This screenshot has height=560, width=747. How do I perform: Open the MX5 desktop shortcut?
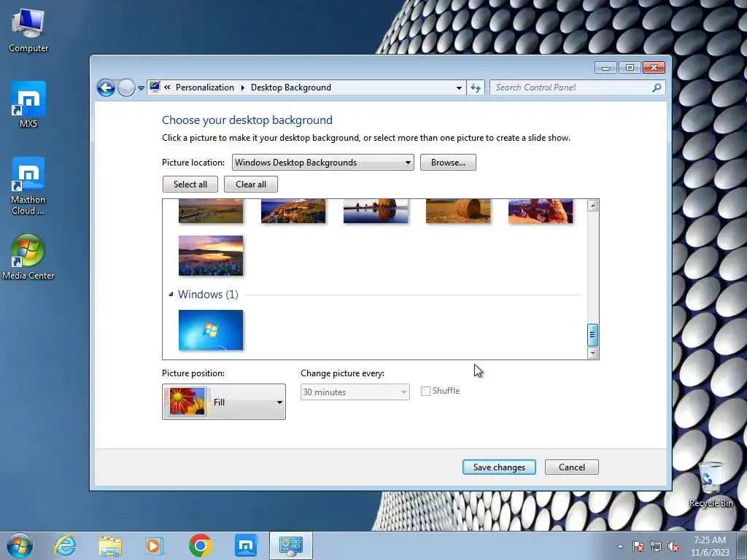click(28, 104)
